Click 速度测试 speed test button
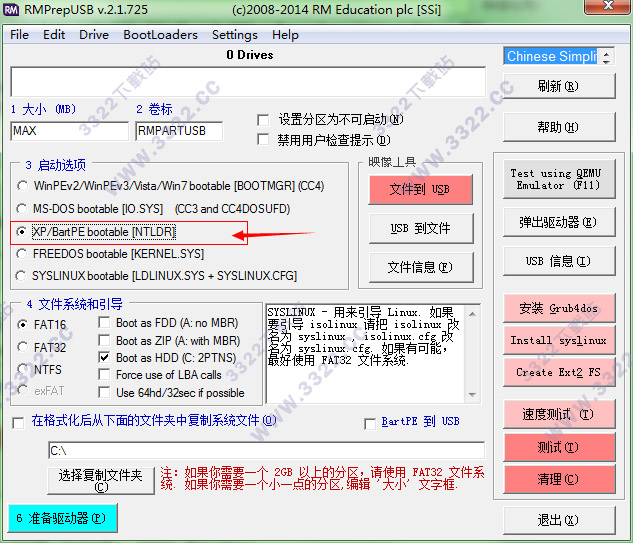This screenshot has width=633, height=543. coord(559,414)
